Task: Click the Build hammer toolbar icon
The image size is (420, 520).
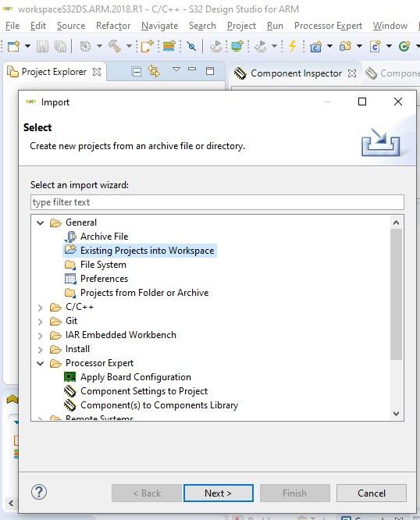Action: (114, 46)
